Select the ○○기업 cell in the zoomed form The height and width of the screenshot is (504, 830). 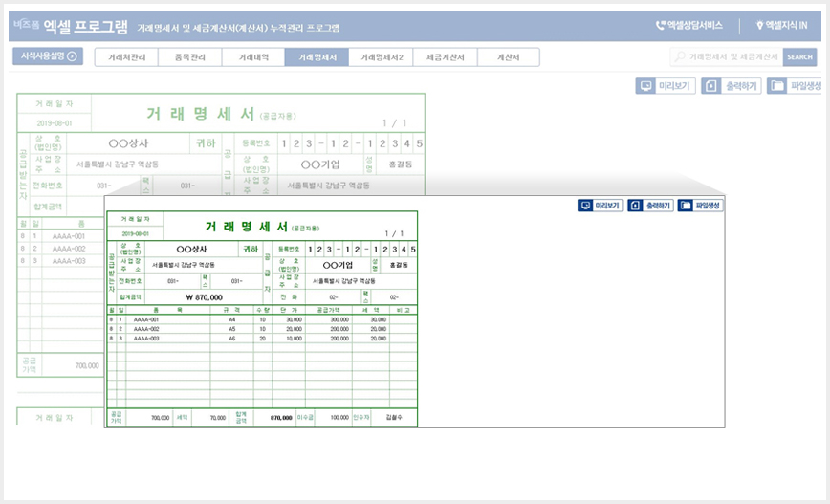tap(338, 265)
